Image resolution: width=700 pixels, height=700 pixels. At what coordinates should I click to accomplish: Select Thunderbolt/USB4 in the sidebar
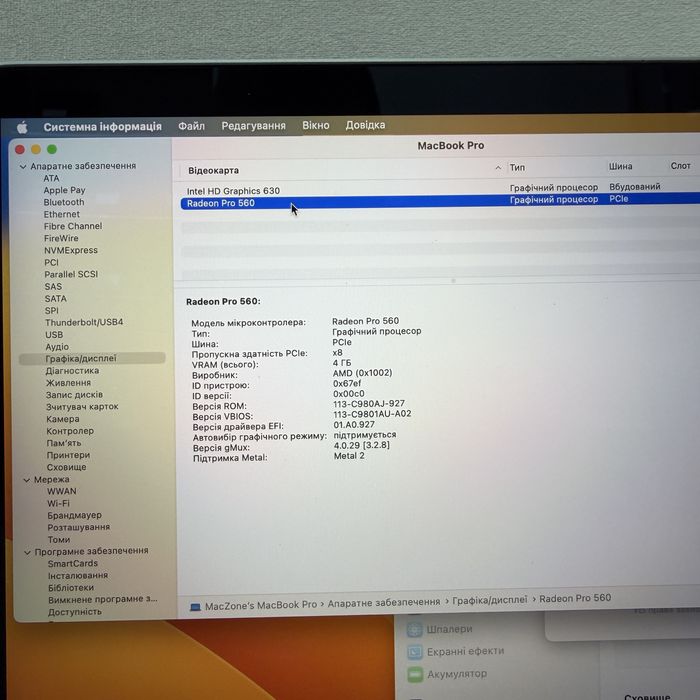84,322
